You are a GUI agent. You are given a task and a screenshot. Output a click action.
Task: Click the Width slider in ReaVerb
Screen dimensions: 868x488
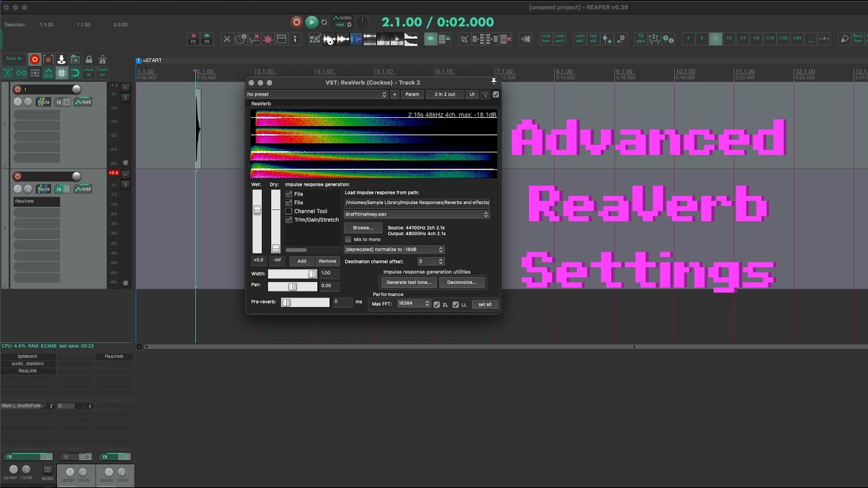tap(292, 273)
